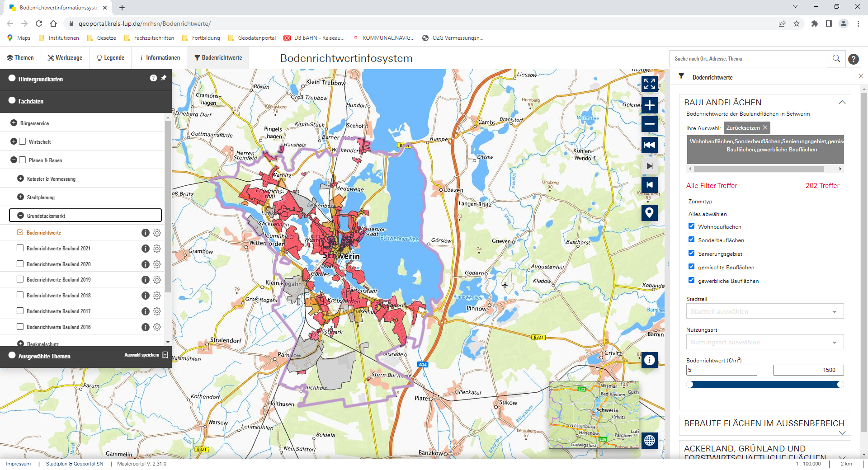Open settings gear for Bodenrichtwerte Bauland 2020
The image size is (868, 470).
click(x=157, y=264)
